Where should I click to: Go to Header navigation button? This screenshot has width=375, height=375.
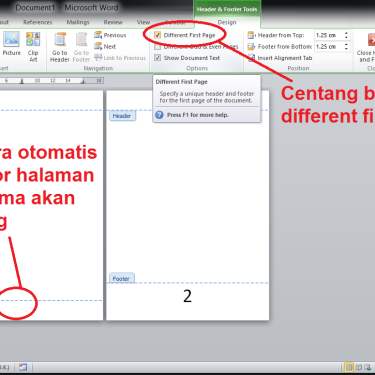60,47
